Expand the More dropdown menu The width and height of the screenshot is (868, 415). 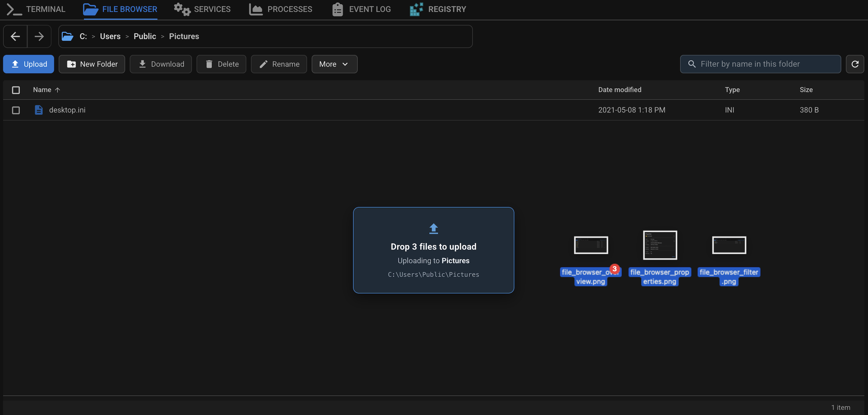(x=335, y=64)
